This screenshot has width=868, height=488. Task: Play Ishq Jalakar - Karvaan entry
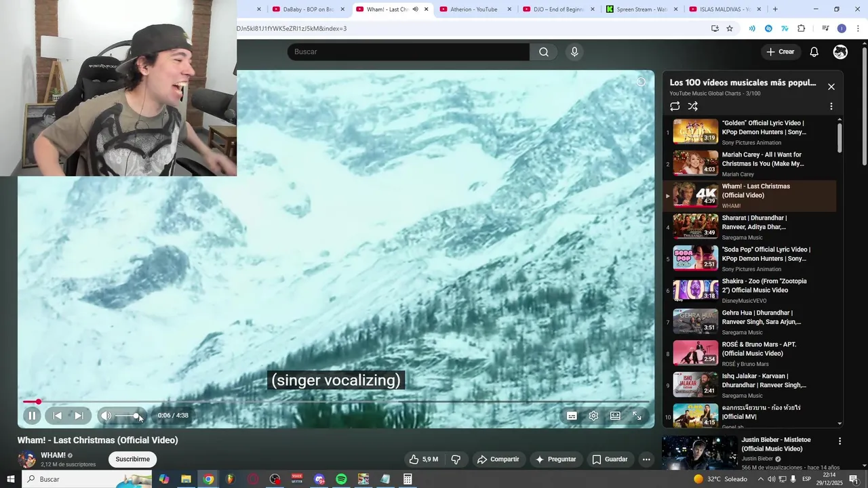(x=749, y=385)
